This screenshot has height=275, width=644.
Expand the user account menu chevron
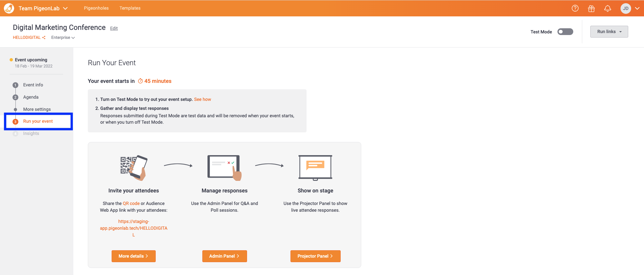coord(637,8)
